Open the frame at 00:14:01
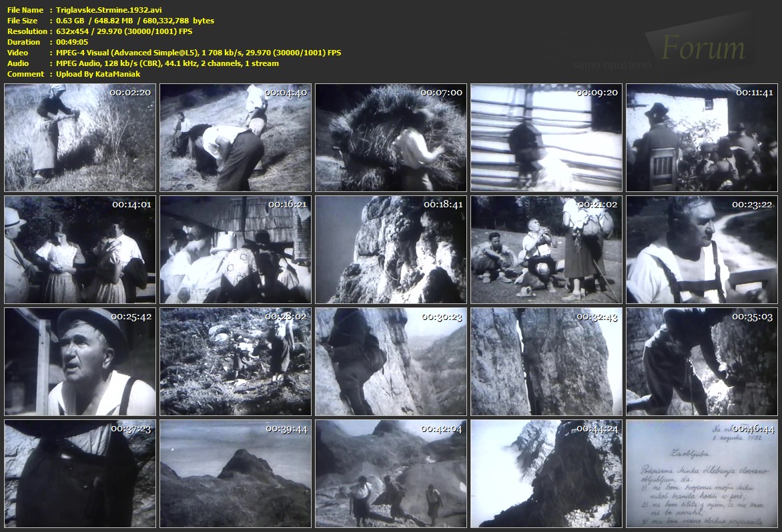 [80, 249]
